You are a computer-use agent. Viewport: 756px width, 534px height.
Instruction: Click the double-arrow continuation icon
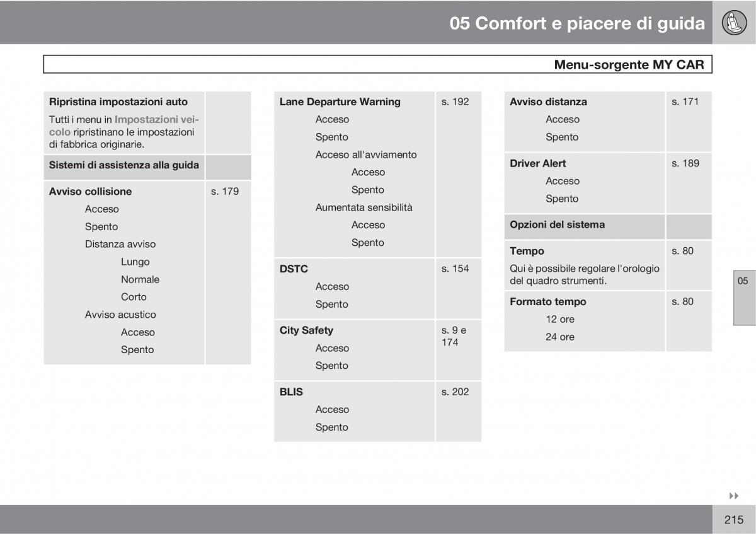pos(733,496)
